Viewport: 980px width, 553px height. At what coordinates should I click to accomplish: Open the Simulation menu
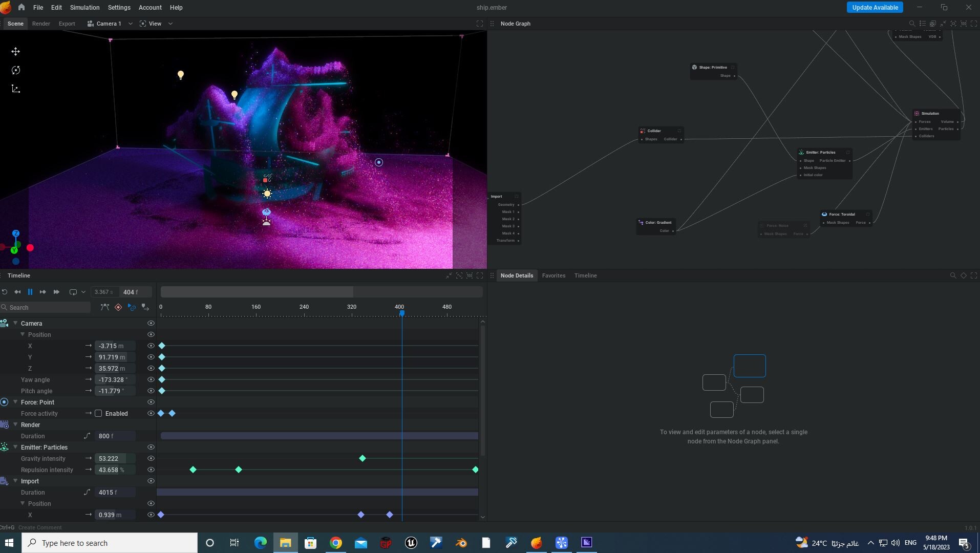pyautogui.click(x=84, y=8)
